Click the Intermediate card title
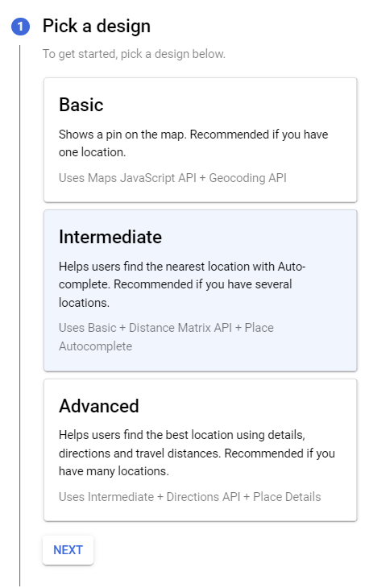 110,237
